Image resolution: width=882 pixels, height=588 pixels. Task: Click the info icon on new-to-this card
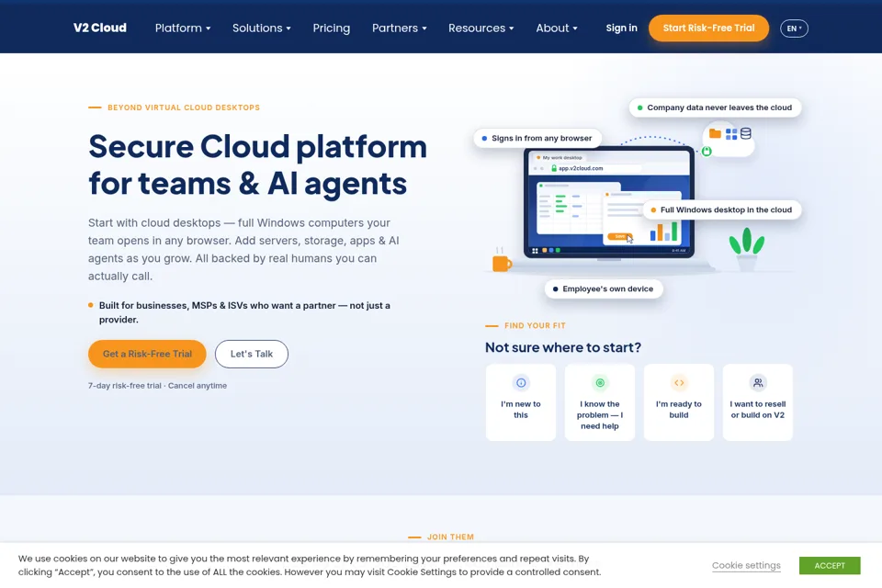click(x=521, y=382)
